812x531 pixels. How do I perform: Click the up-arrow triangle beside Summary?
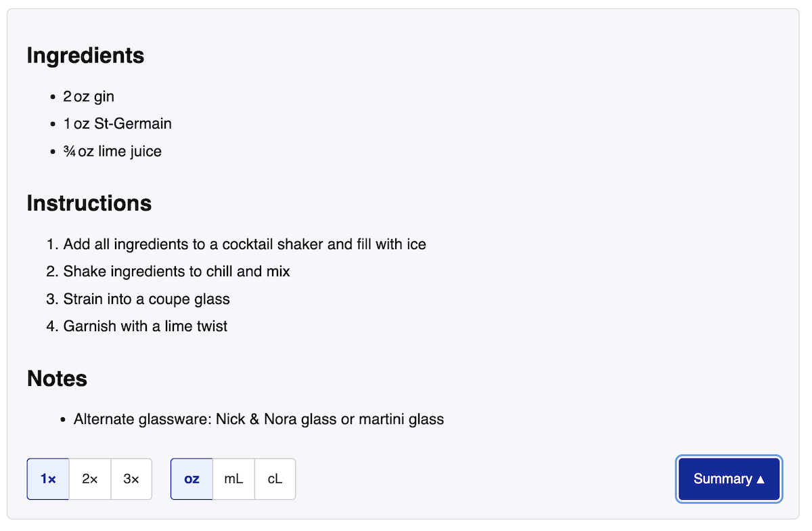761,480
